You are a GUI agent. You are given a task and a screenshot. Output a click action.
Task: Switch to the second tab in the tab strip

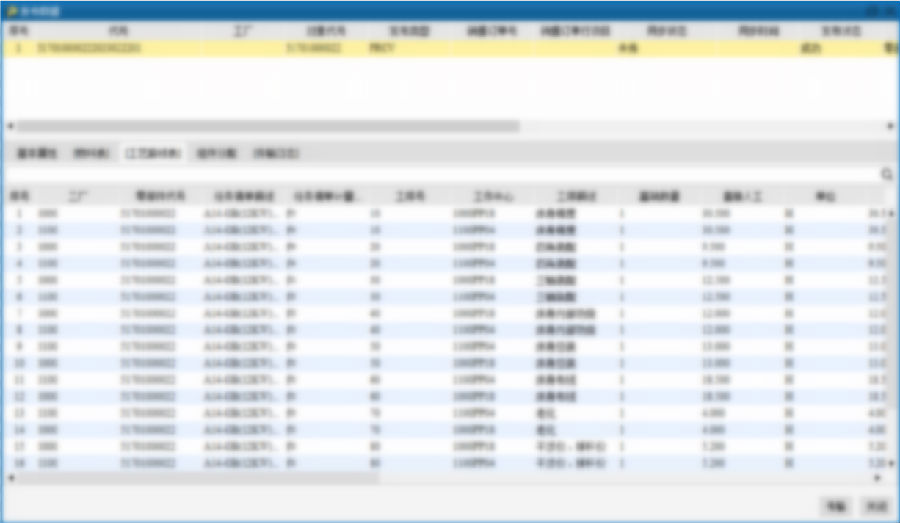(x=91, y=153)
